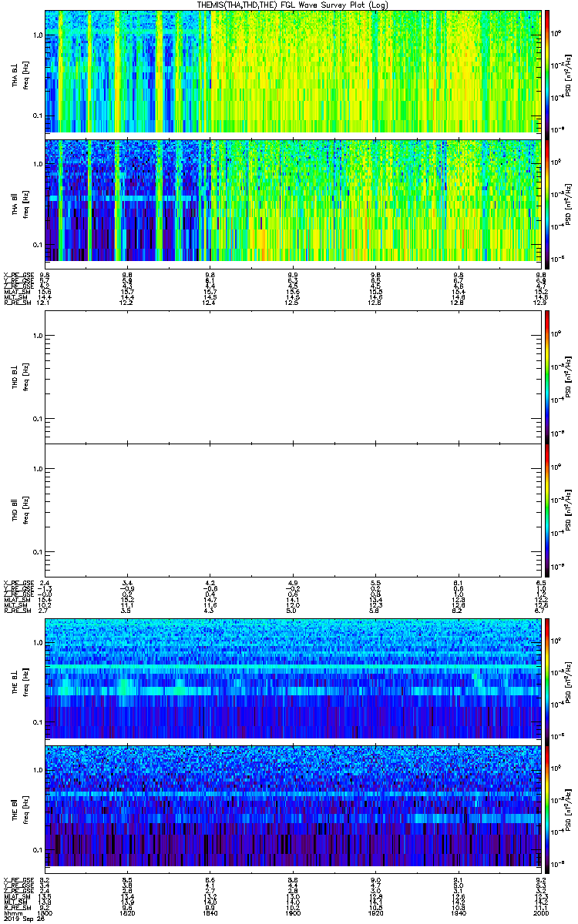Screen dimensions: 578x924
Task: Click the 1.0 frequency tick of THD B-perpendicular panel
Action: pos(38,335)
